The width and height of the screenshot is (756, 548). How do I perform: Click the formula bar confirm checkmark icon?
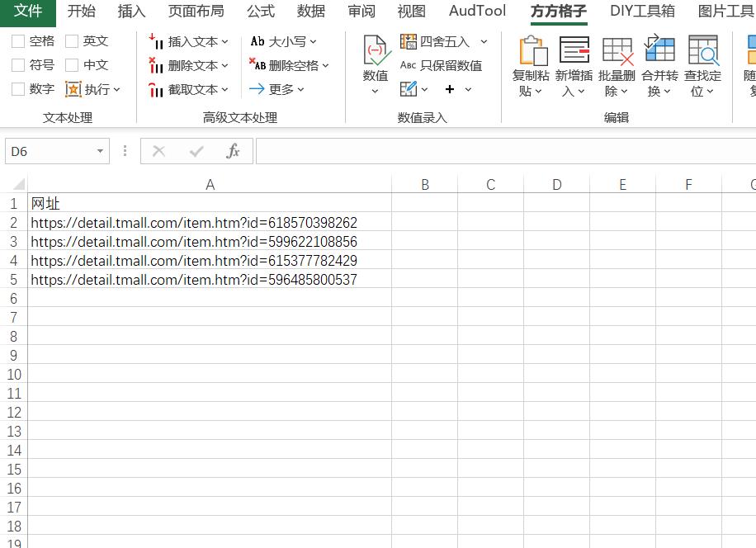pyautogui.click(x=196, y=151)
